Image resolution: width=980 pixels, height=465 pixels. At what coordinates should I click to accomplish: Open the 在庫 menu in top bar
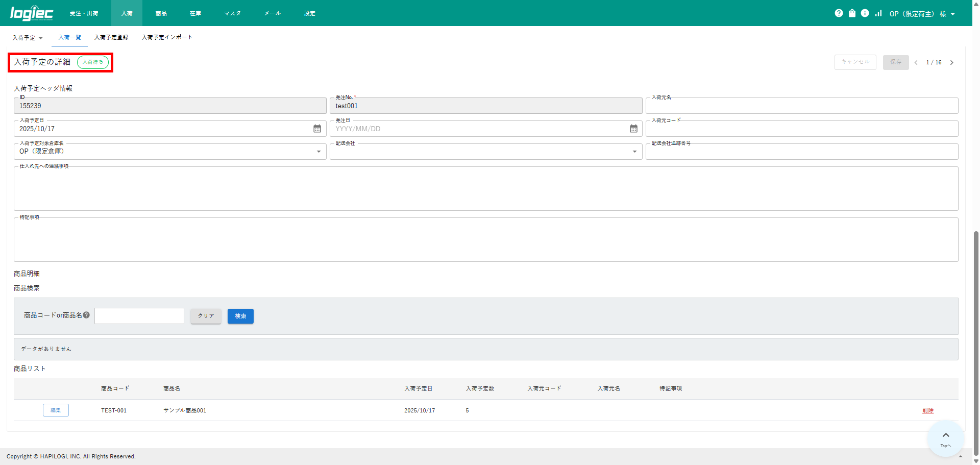(195, 13)
